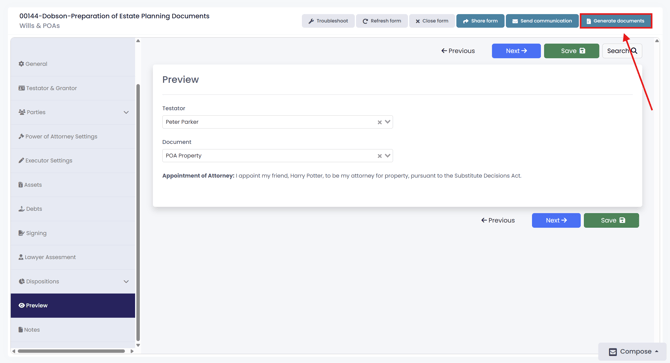The image size is (670, 363).
Task: Click the gavel icon beside Power of Attorney Settings
Action: click(21, 136)
